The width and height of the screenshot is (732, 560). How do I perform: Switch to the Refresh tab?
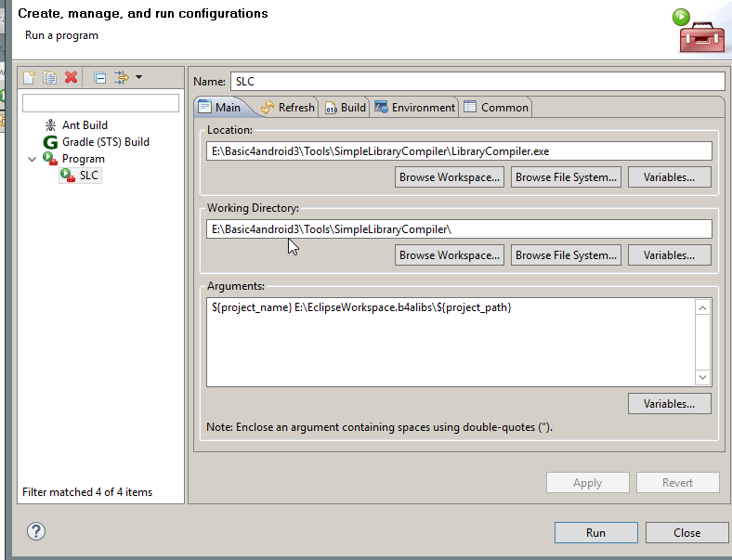point(288,108)
